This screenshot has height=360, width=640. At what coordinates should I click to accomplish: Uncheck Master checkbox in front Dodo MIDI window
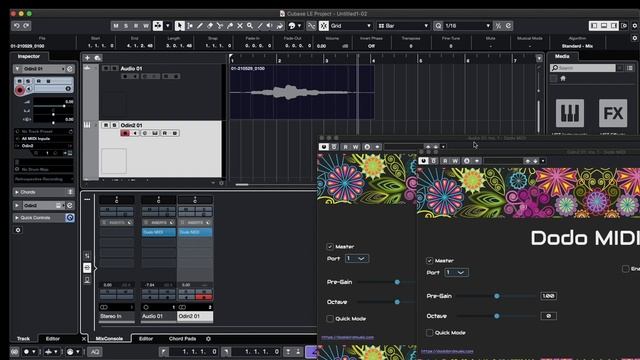click(429, 260)
